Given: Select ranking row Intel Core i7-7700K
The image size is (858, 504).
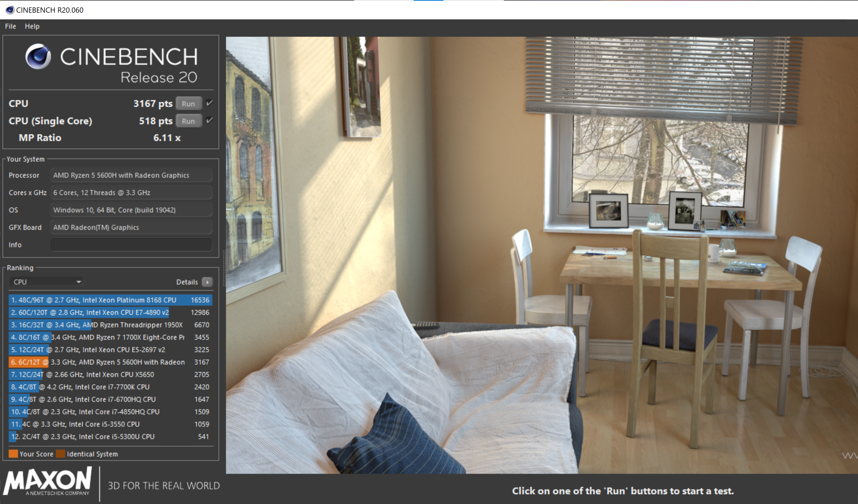Looking at the screenshot, I should pos(110,387).
